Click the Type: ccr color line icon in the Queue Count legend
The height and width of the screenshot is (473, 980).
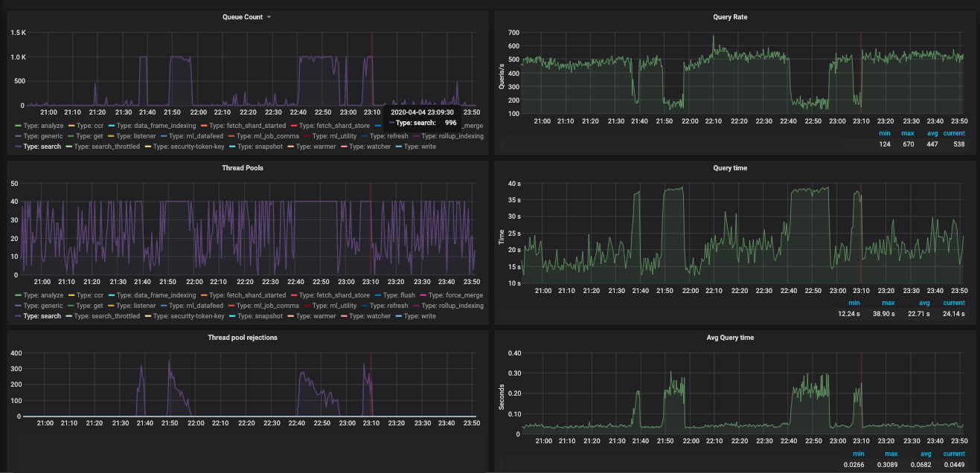pyautogui.click(x=71, y=126)
